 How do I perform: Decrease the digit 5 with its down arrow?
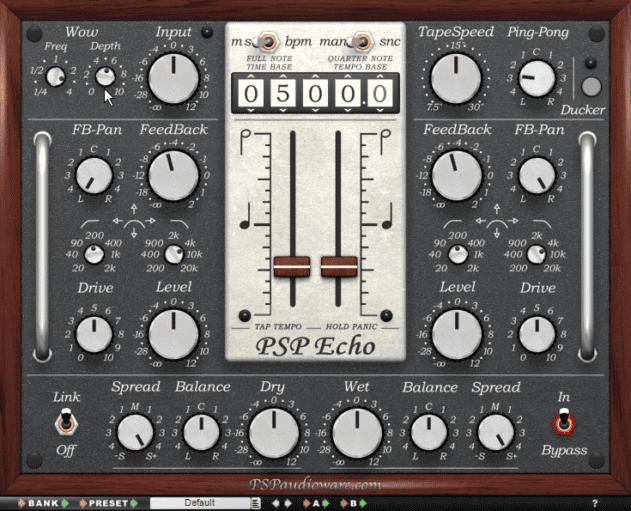[x=283, y=110]
